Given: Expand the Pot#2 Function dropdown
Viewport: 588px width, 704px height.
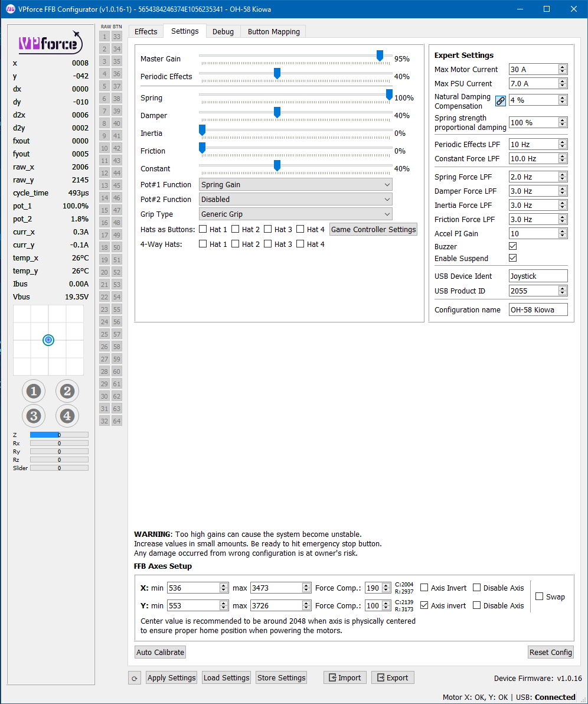Looking at the screenshot, I should point(295,200).
